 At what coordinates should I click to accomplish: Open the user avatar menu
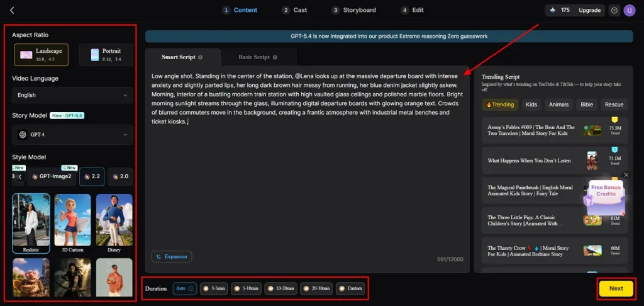click(x=629, y=10)
